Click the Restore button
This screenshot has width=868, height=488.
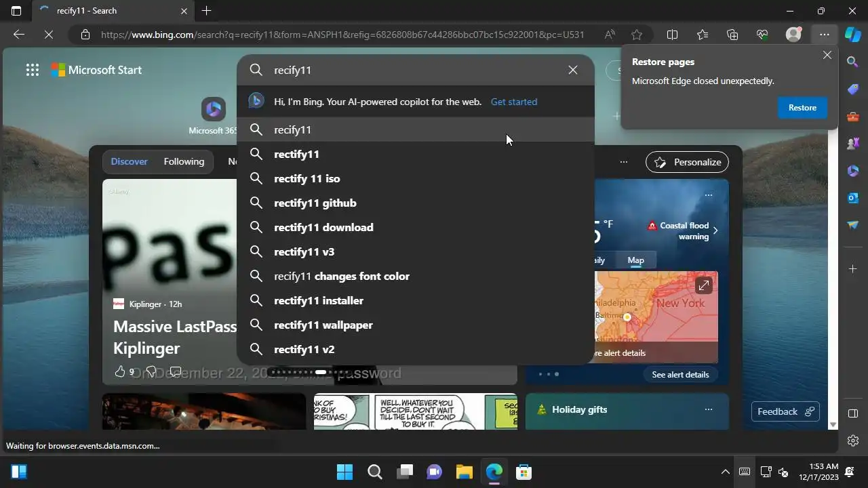[x=802, y=108]
